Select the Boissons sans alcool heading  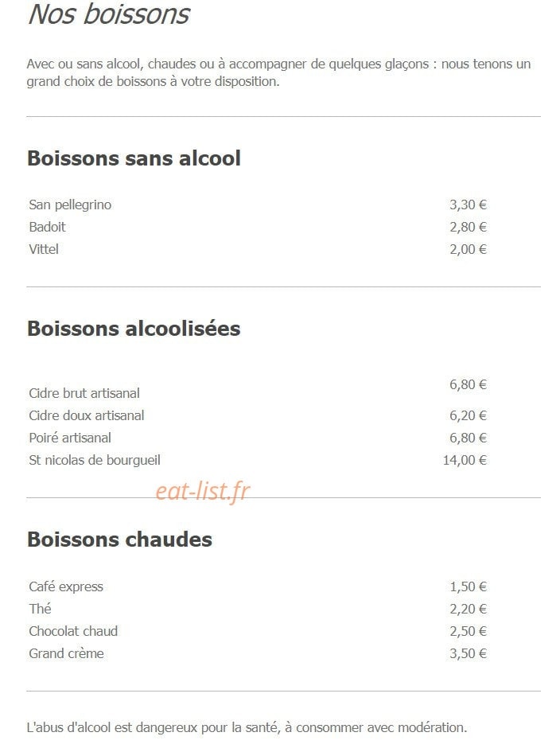[134, 158]
